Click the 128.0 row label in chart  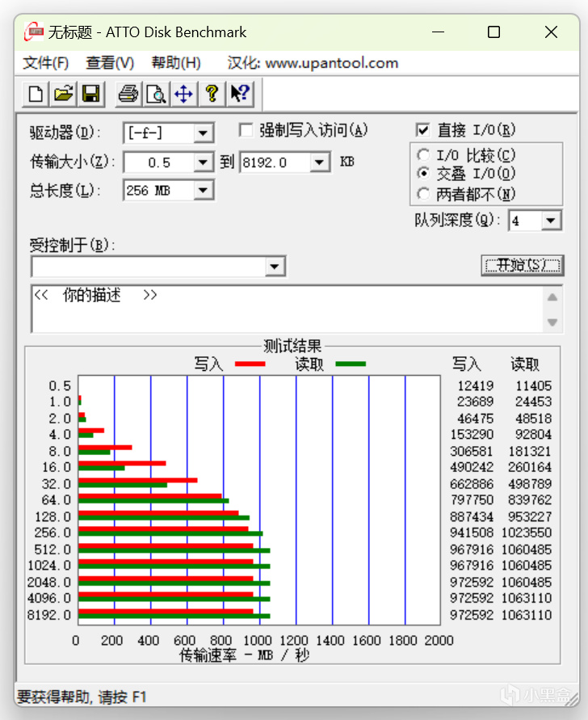[52, 517]
